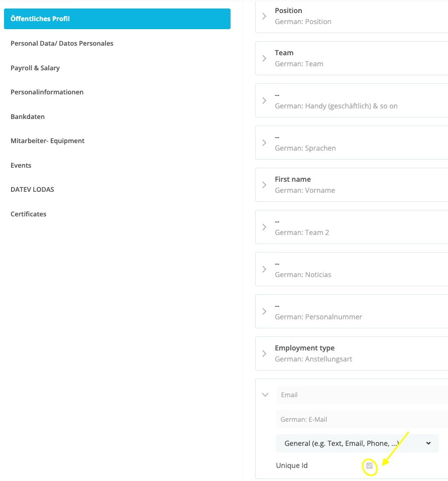Open the DATEV LODAS section
The image size is (448, 481).
32,190
